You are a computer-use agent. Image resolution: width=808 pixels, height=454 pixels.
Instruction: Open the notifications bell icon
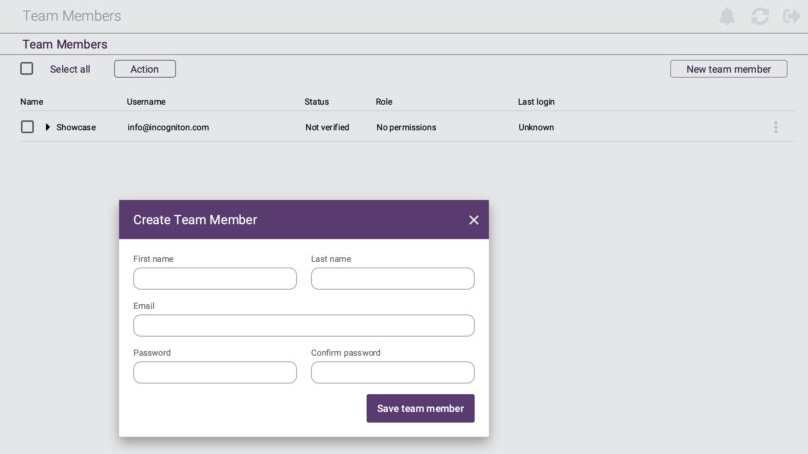(x=727, y=16)
